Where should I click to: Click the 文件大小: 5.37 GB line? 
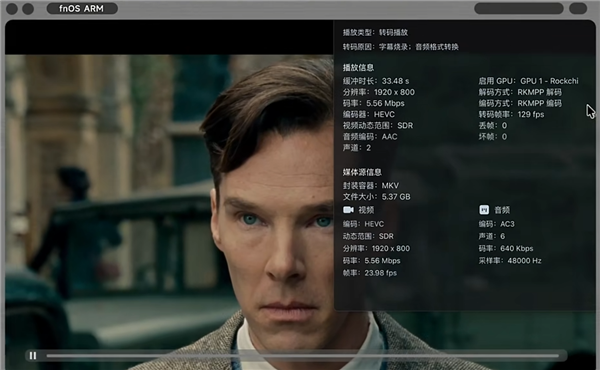(377, 197)
